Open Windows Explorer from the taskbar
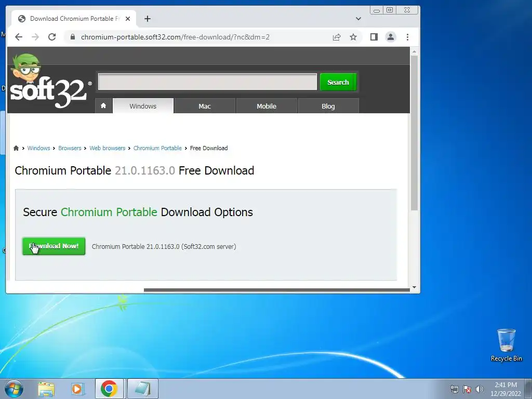Screen dimensions: 532x399 pyautogui.click(x=46, y=389)
